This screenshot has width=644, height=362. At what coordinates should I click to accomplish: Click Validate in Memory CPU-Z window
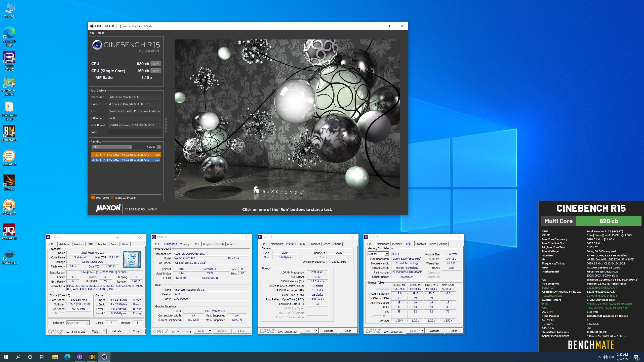[x=329, y=331]
